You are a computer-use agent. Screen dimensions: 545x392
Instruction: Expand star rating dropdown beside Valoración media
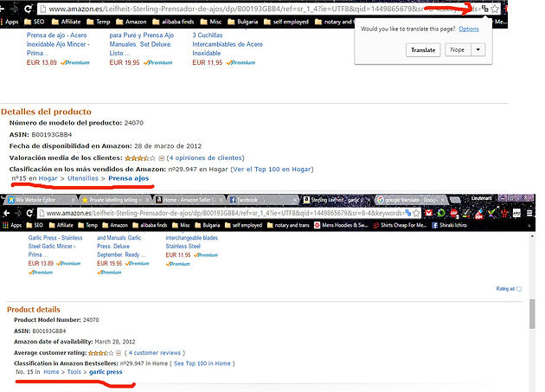(x=161, y=158)
